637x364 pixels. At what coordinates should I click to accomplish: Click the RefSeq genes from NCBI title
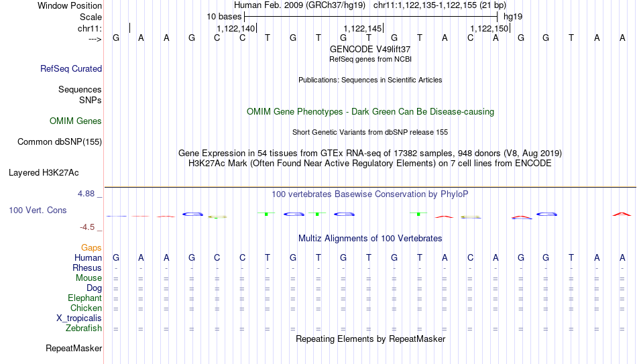point(370,59)
